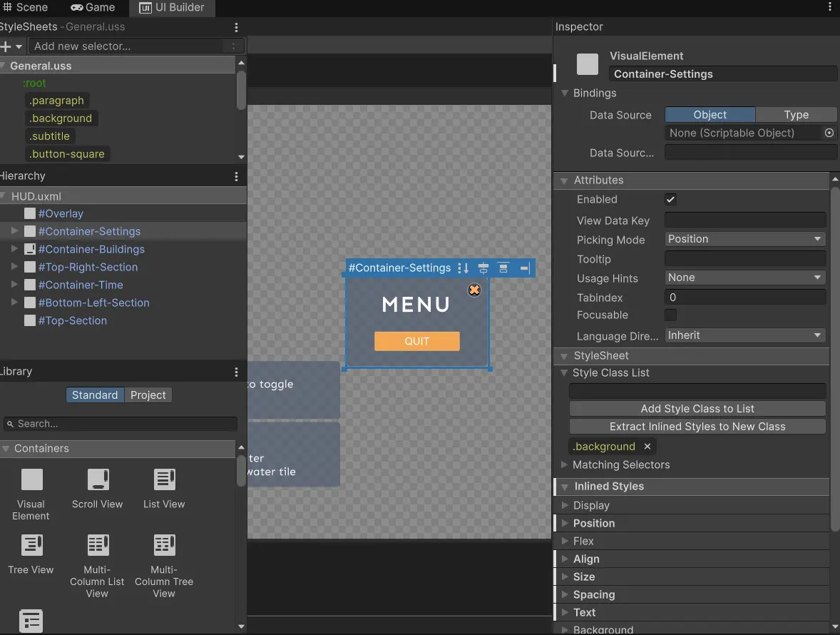Open Library panel options menu
This screenshot has height=635, width=840.
pos(236,371)
